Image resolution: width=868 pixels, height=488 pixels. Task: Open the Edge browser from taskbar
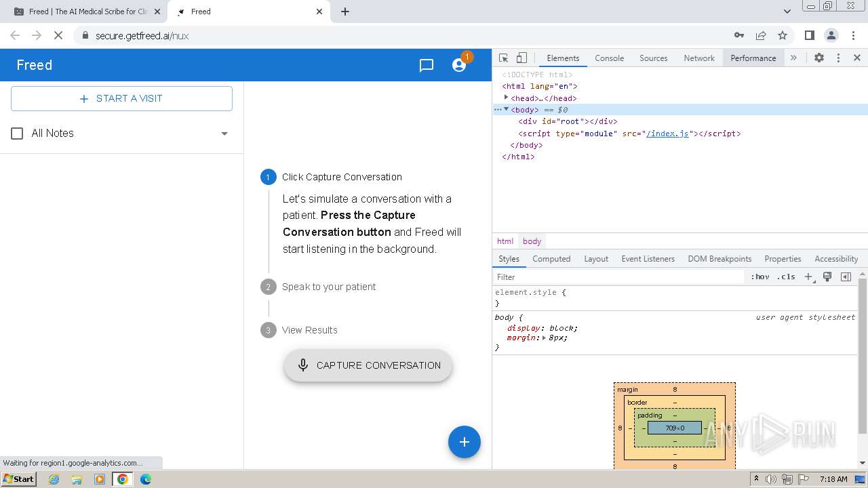click(146, 479)
